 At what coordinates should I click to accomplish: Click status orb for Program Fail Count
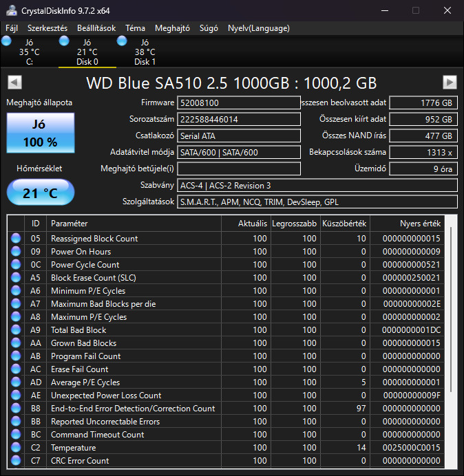16,356
